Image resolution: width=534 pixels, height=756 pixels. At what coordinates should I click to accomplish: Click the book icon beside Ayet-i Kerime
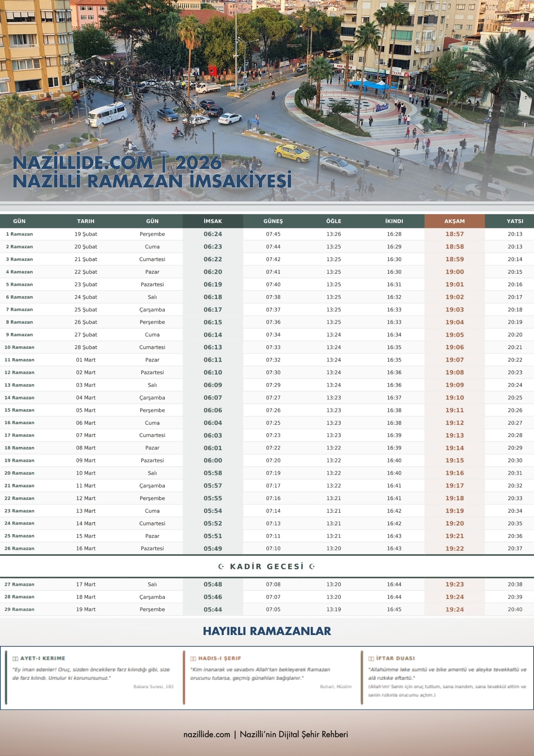[x=15, y=658]
